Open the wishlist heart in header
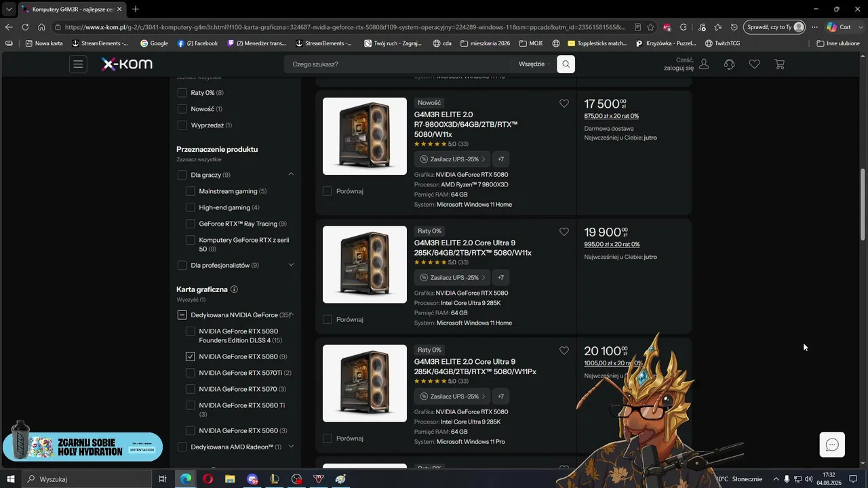Viewport: 868px width, 488px height. coord(754,64)
